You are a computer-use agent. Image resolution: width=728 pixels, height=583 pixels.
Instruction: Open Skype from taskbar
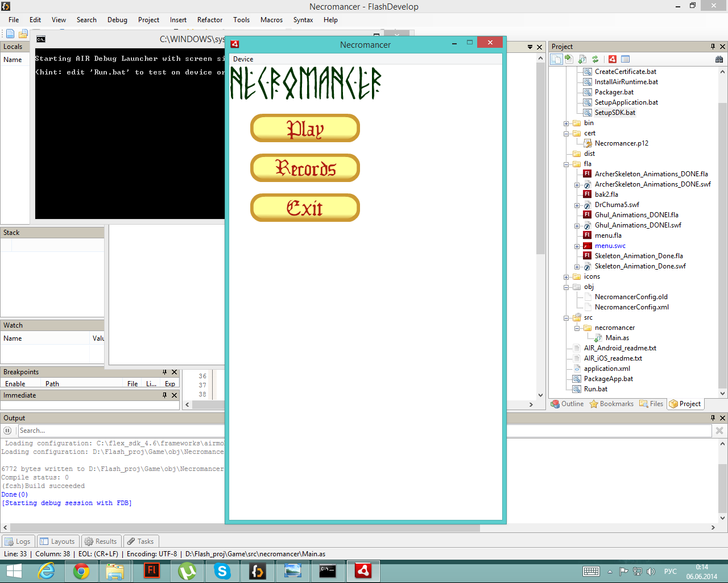(x=222, y=570)
